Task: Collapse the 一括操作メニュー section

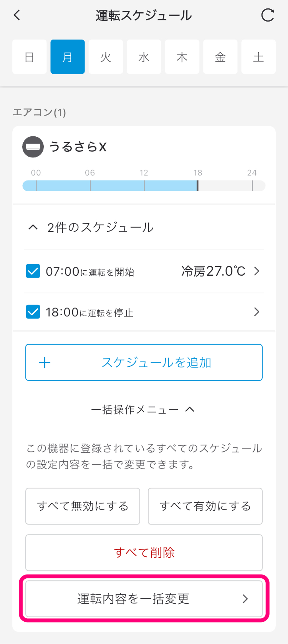Action: [x=190, y=409]
